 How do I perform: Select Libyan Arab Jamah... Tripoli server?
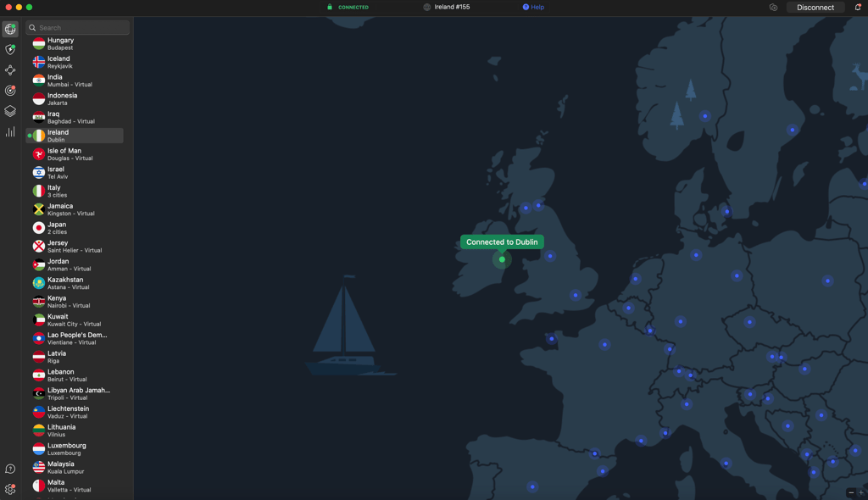coord(75,393)
